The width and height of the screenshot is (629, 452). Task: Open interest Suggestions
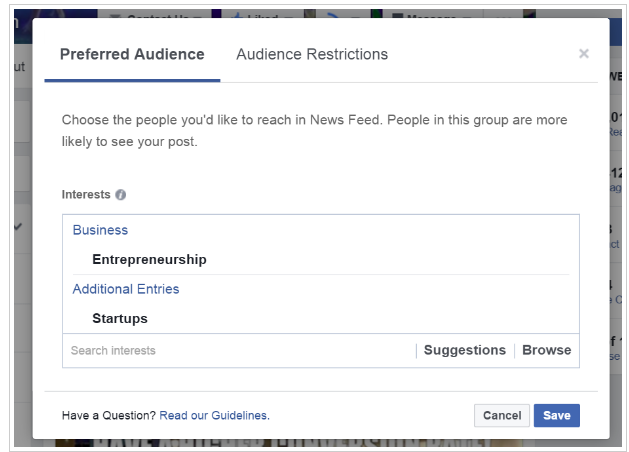[465, 350]
